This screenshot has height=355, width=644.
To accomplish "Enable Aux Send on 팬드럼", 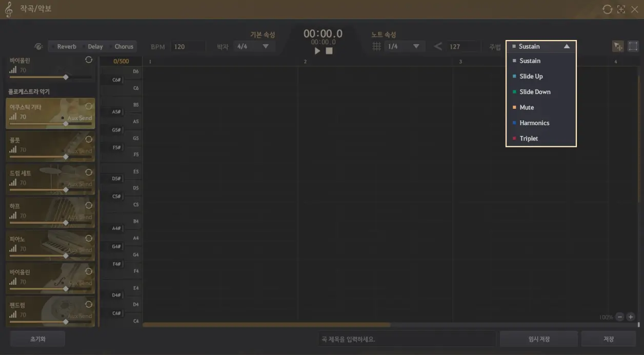I will [77, 316].
